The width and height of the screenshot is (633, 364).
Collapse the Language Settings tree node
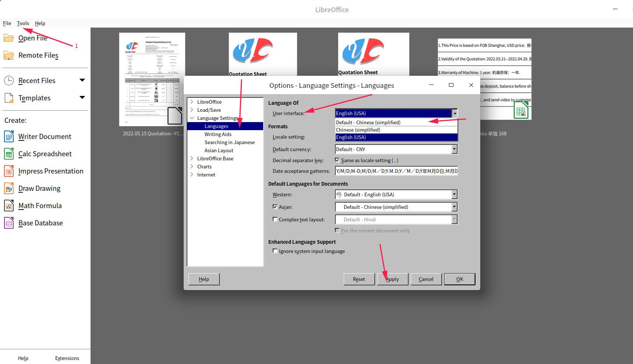192,118
